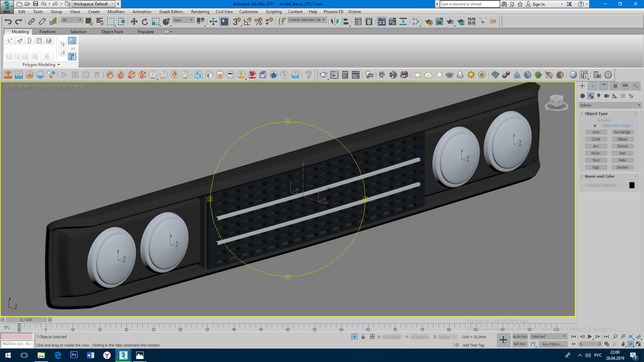Activate the Select and Rotate tool
Image resolution: width=644 pixels, height=362 pixels.
tap(145, 22)
